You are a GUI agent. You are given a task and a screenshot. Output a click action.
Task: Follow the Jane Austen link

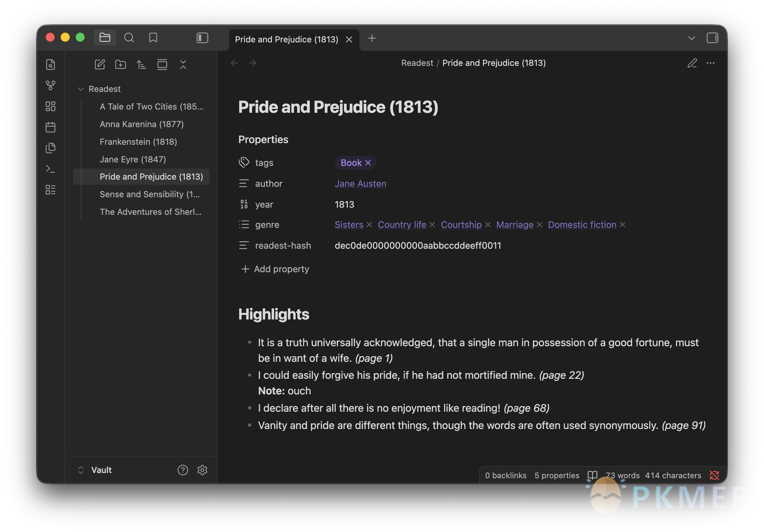click(x=360, y=184)
